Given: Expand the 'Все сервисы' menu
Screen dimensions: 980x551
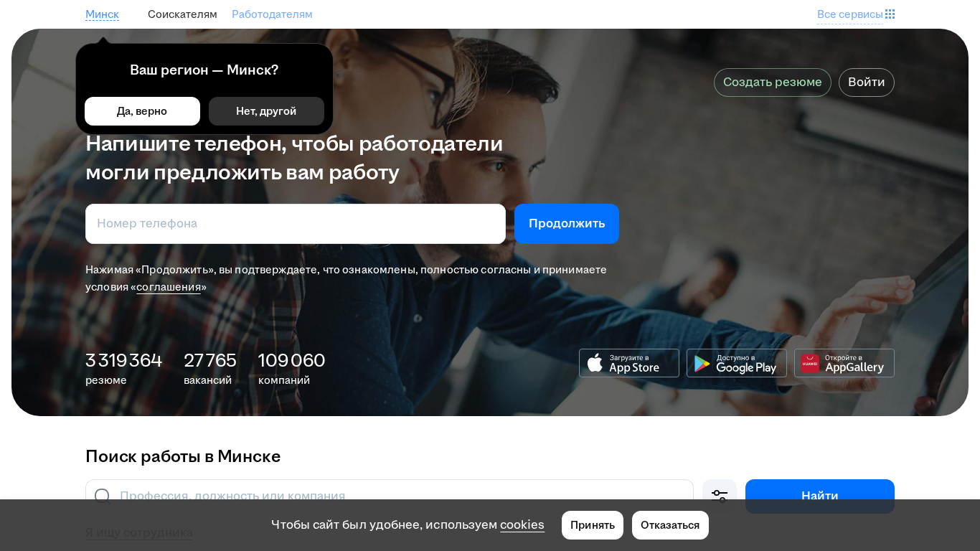Looking at the screenshot, I should tap(850, 14).
